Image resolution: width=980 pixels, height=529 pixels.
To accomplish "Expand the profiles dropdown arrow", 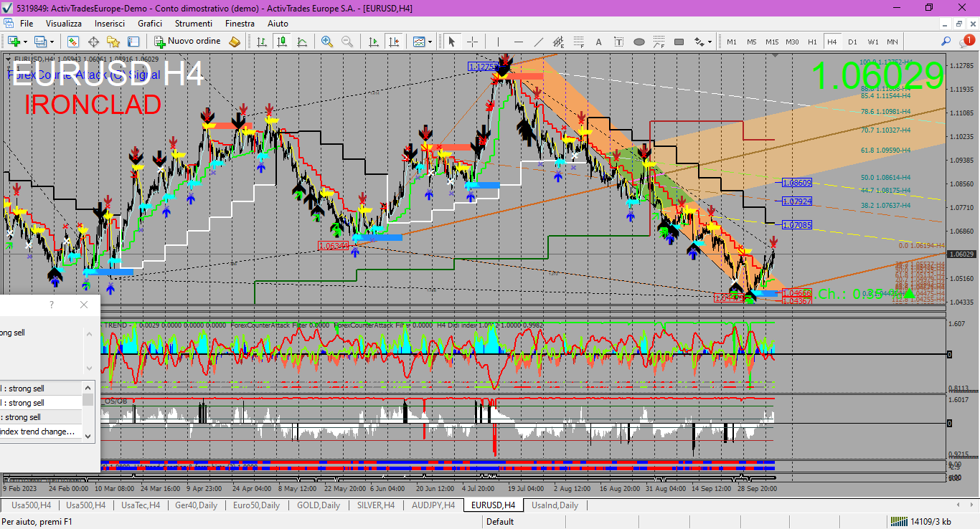I will pyautogui.click(x=52, y=42).
